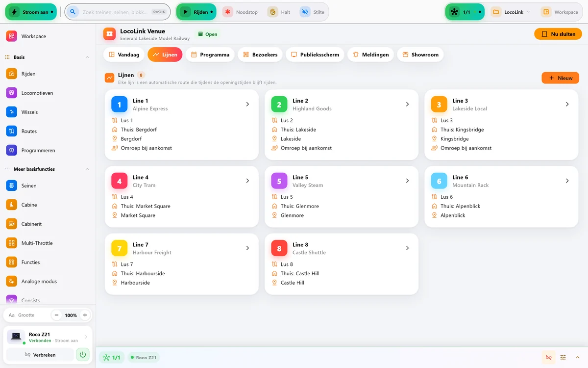588x368 pixels.
Task: Click the search field for trains and signals
Action: pos(118,12)
